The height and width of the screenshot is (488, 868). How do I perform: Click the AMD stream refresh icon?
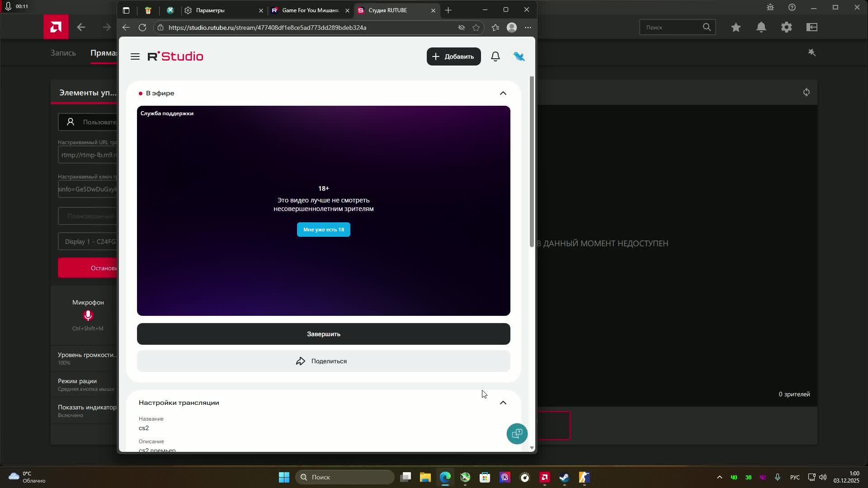coord(806,92)
